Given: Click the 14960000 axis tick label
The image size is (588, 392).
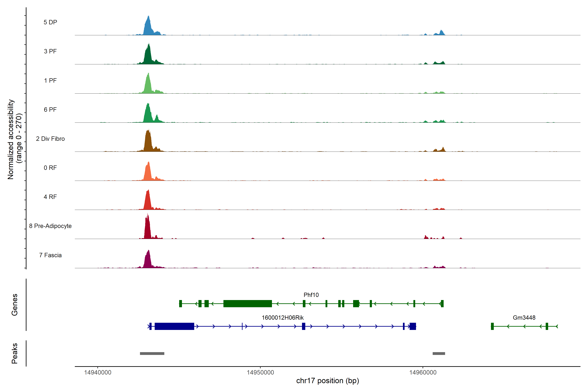Looking at the screenshot, I should [x=423, y=373].
